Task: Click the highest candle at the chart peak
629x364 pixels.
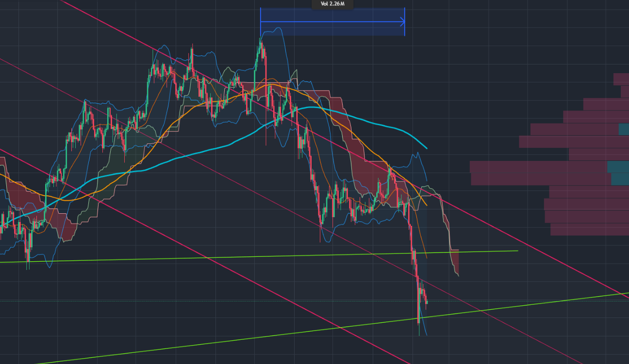Action: [261, 46]
